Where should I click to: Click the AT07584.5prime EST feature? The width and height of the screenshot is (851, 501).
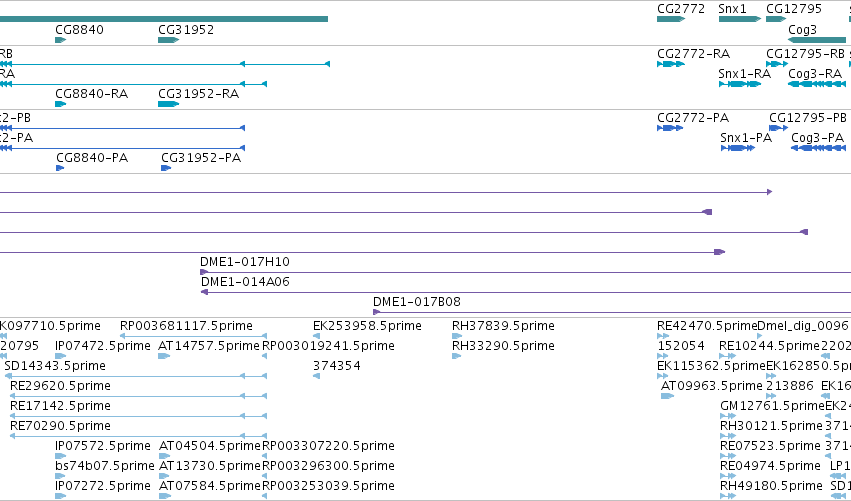(164, 496)
